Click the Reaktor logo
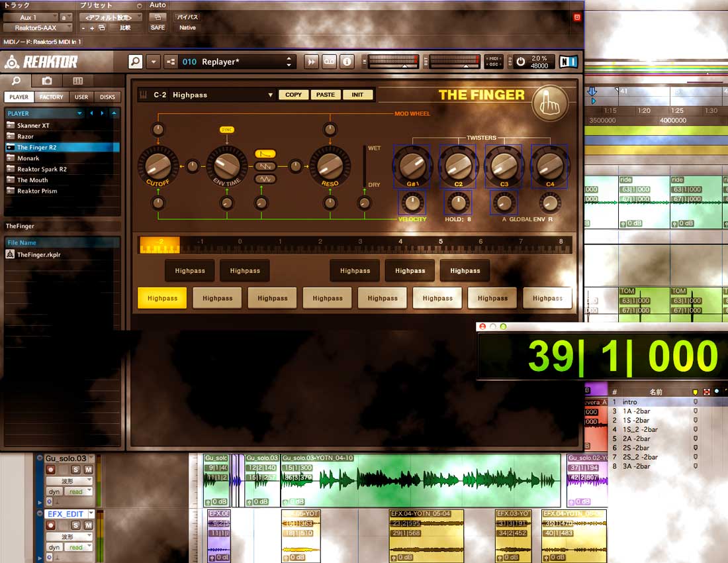This screenshot has width=728, height=563. (x=41, y=62)
